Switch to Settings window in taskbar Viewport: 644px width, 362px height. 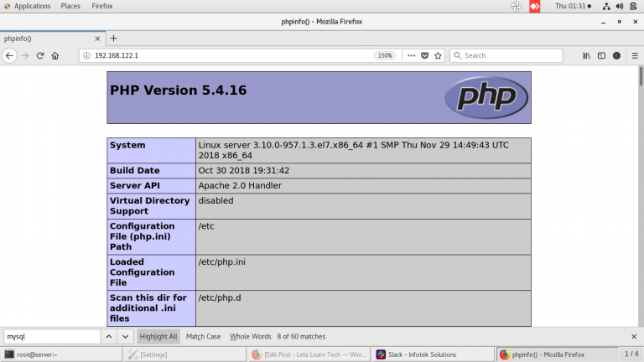pyautogui.click(x=185, y=354)
